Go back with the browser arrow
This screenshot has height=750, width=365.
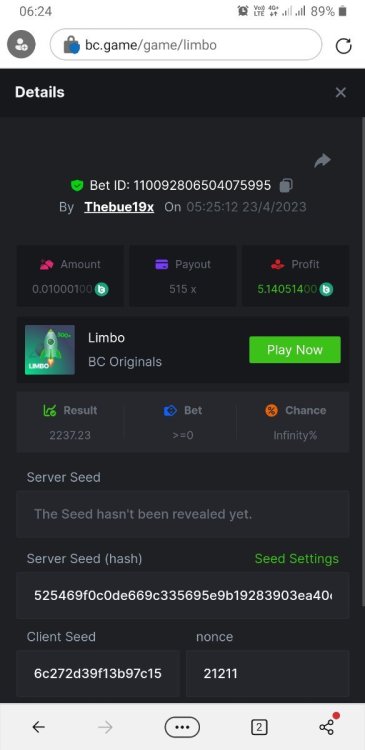(x=39, y=728)
